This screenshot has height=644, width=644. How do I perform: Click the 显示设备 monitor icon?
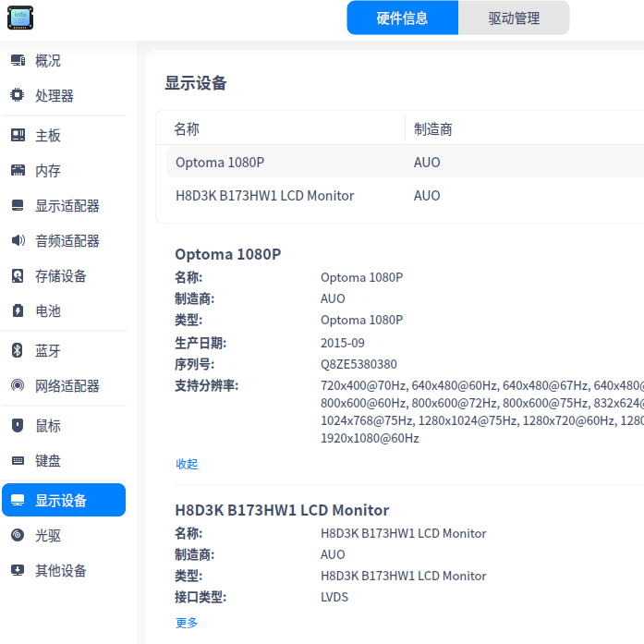[x=18, y=500]
